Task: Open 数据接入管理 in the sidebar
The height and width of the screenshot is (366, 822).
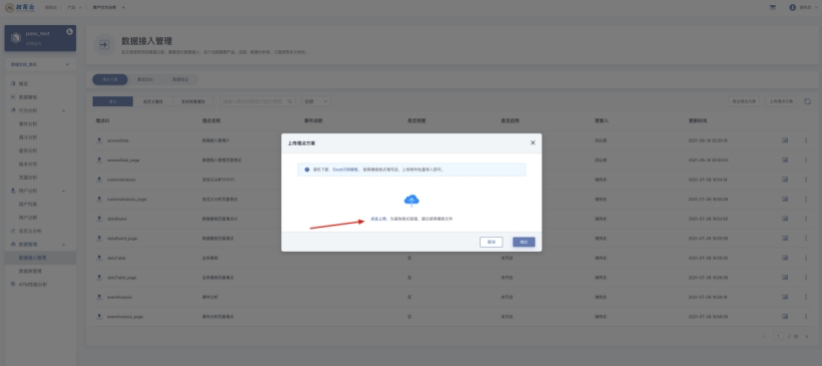Action: [40, 257]
